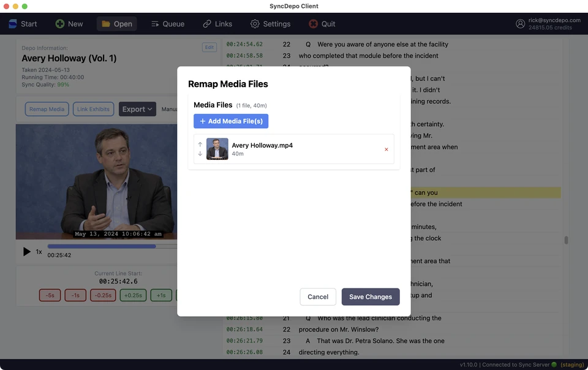Click the Sync Quality 99% value
588x370 pixels.
point(63,85)
